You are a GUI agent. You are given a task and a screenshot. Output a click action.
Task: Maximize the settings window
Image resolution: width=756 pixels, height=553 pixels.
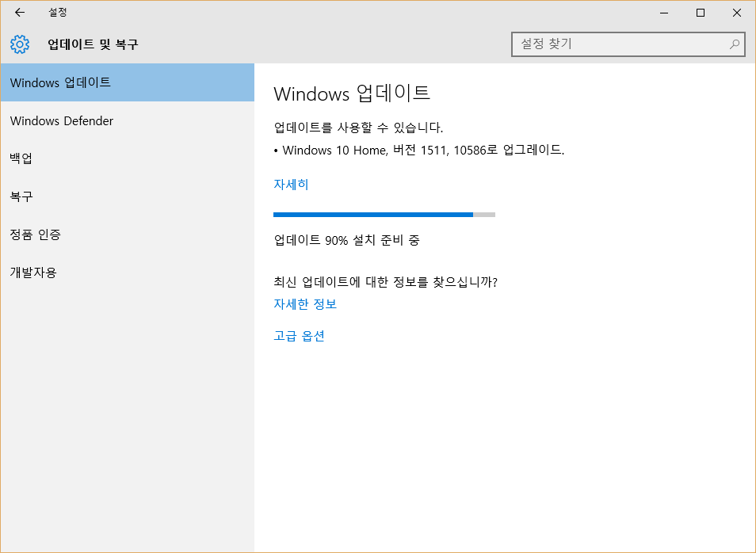701,13
